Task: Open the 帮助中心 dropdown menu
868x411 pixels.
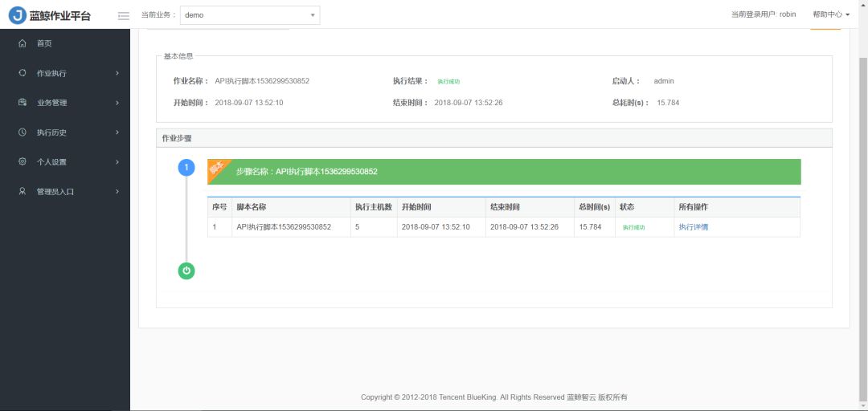Action: [x=831, y=14]
